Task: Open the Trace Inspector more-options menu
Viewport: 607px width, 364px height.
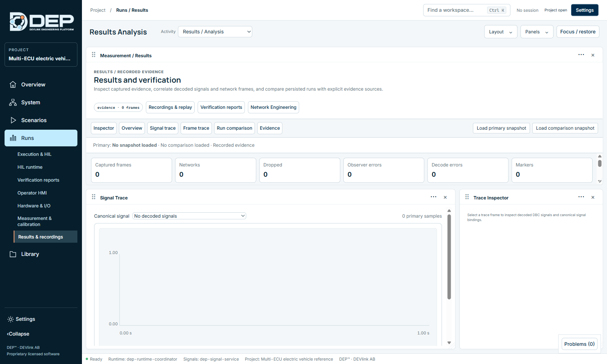Action: [x=581, y=197]
